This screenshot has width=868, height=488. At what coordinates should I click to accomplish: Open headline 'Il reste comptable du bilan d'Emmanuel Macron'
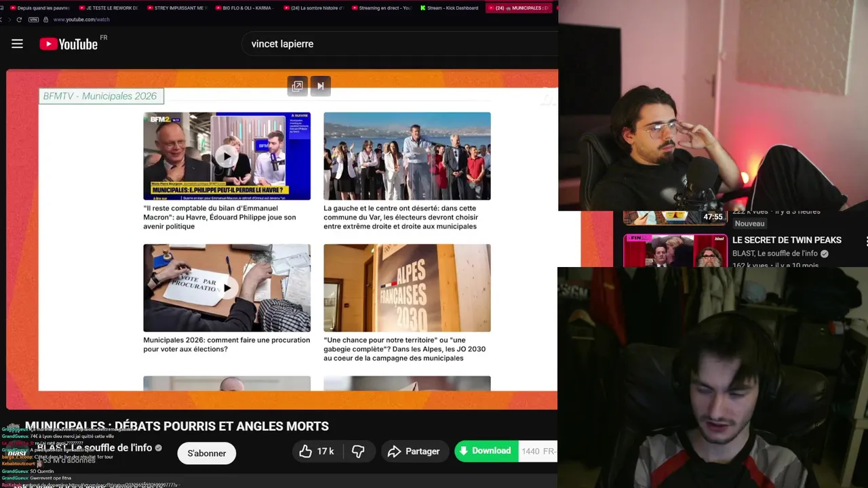[x=220, y=218]
